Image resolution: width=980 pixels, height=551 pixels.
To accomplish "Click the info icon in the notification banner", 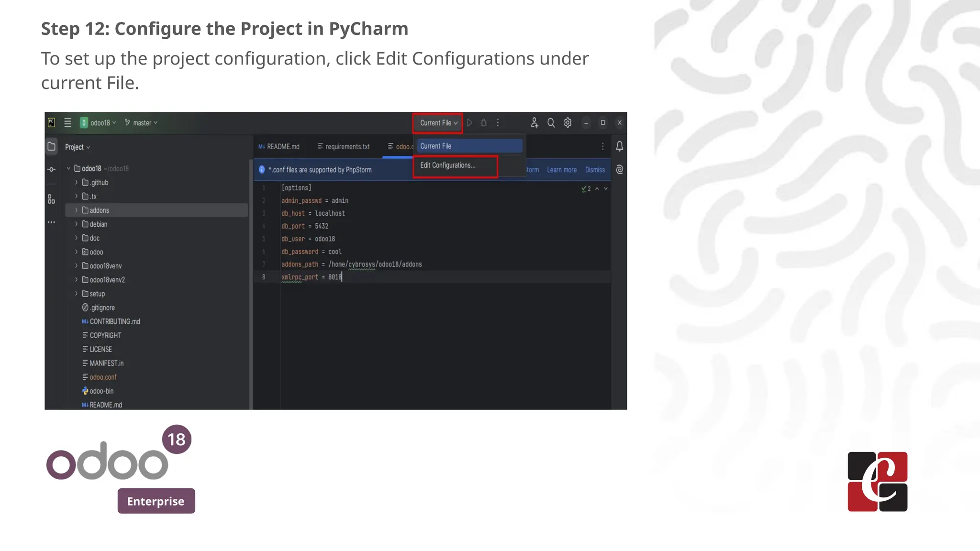I will pos(262,170).
